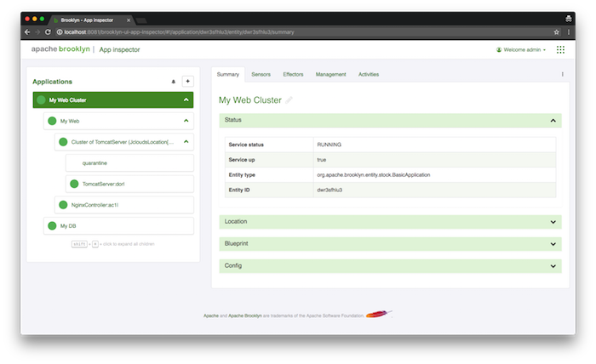The width and height of the screenshot is (596, 364).
Task: Click the bell icon in Applications panel
Action: (x=174, y=82)
